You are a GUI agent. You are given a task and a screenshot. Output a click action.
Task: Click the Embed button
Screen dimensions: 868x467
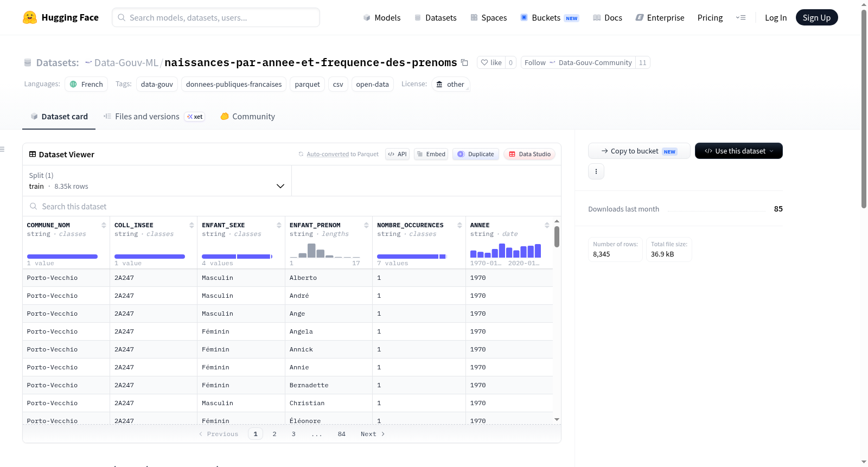pyautogui.click(x=431, y=154)
